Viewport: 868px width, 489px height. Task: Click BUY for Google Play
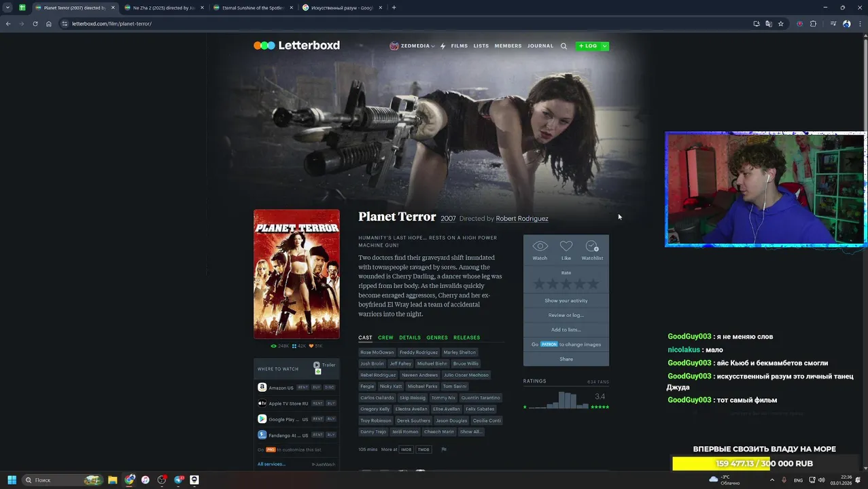pos(331,419)
